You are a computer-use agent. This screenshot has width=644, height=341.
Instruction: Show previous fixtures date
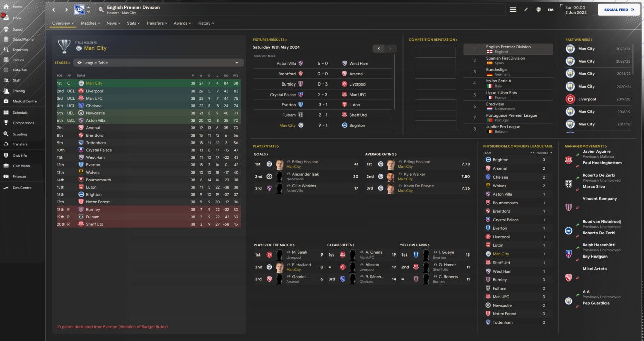[x=379, y=48]
